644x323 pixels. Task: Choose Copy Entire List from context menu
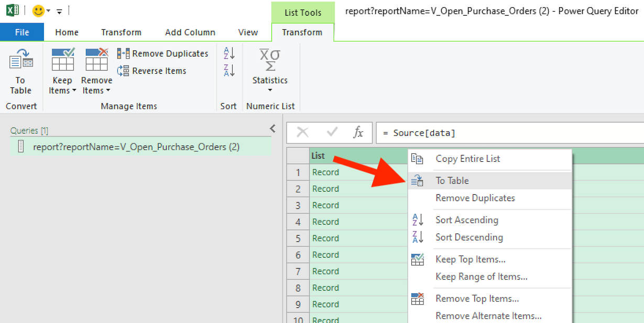(x=468, y=159)
